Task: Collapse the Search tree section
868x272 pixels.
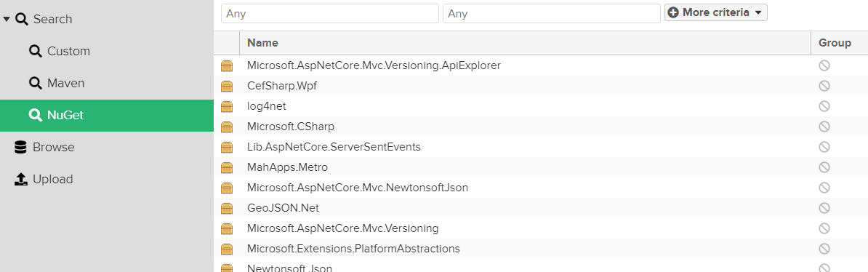Action: pyautogui.click(x=7, y=19)
